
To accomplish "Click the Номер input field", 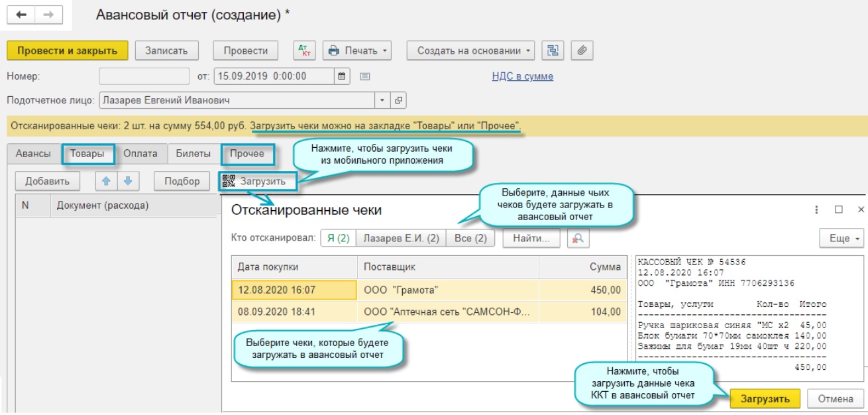I will tap(144, 76).
